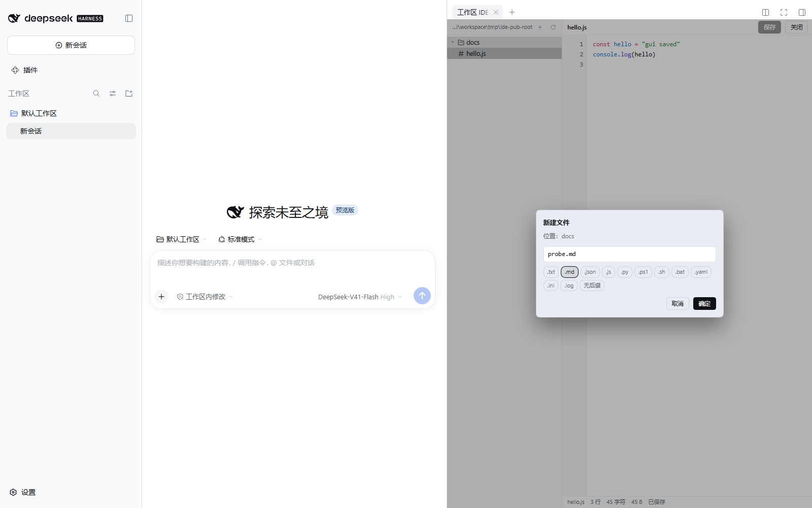Click code line console.log(hello)
The height and width of the screenshot is (508, 812).
click(624, 54)
